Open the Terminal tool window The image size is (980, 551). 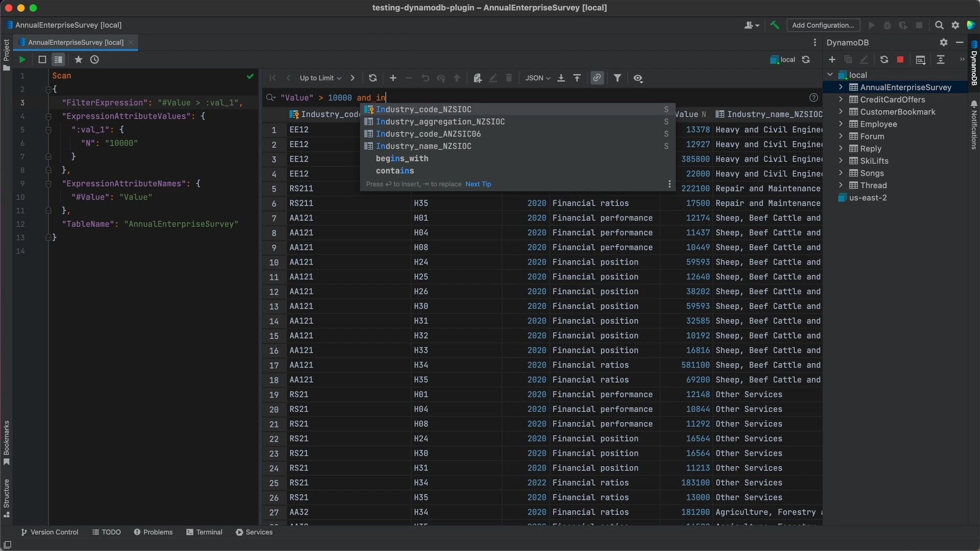tap(204, 532)
